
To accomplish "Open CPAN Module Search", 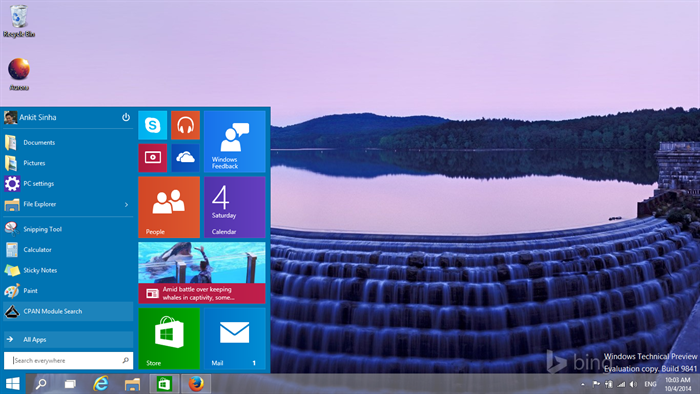I will (x=68, y=311).
